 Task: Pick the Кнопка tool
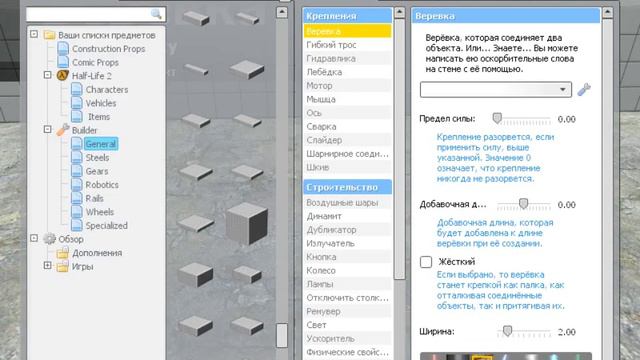347,257
